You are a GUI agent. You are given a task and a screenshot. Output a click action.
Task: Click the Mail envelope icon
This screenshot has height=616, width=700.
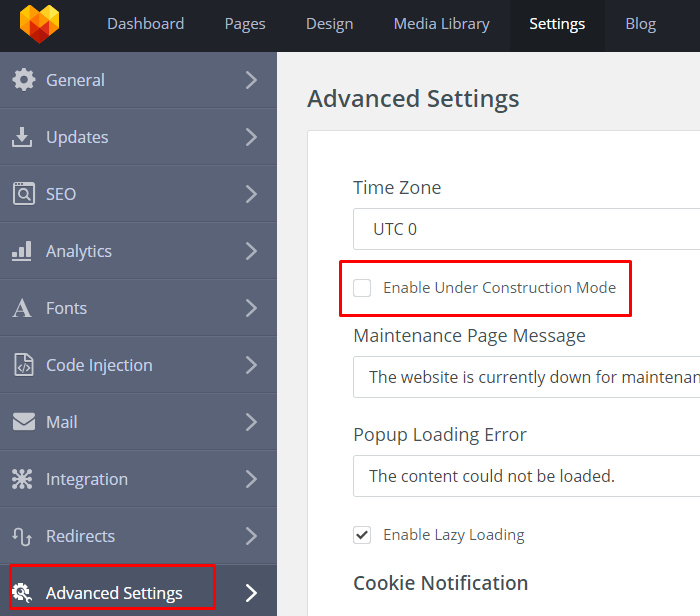coord(24,422)
